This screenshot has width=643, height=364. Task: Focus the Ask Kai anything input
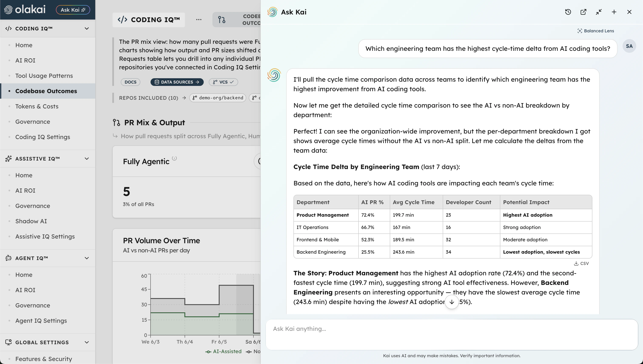pyautogui.click(x=452, y=334)
